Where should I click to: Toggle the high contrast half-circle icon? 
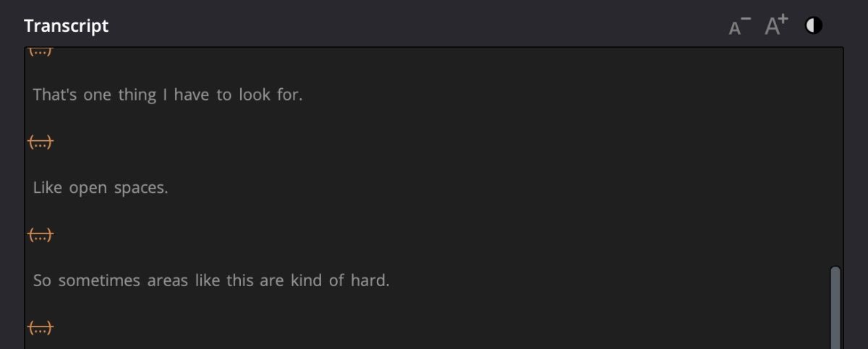(x=814, y=26)
